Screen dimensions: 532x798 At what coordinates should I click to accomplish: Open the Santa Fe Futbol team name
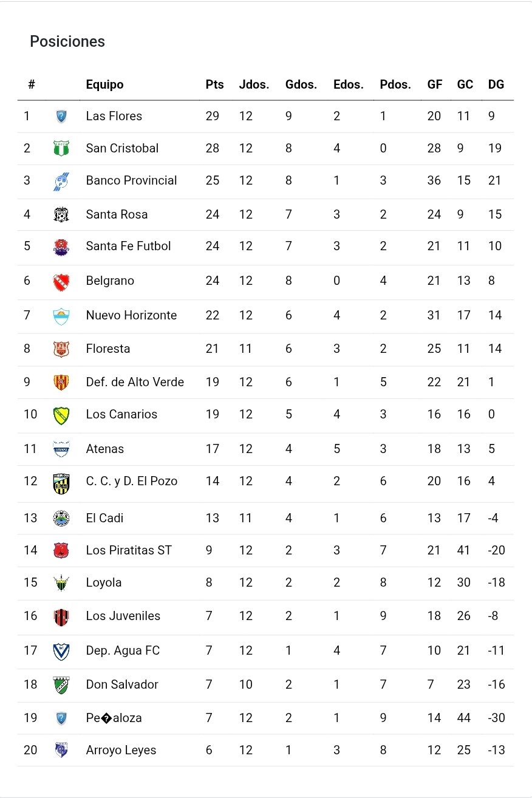[x=128, y=246]
